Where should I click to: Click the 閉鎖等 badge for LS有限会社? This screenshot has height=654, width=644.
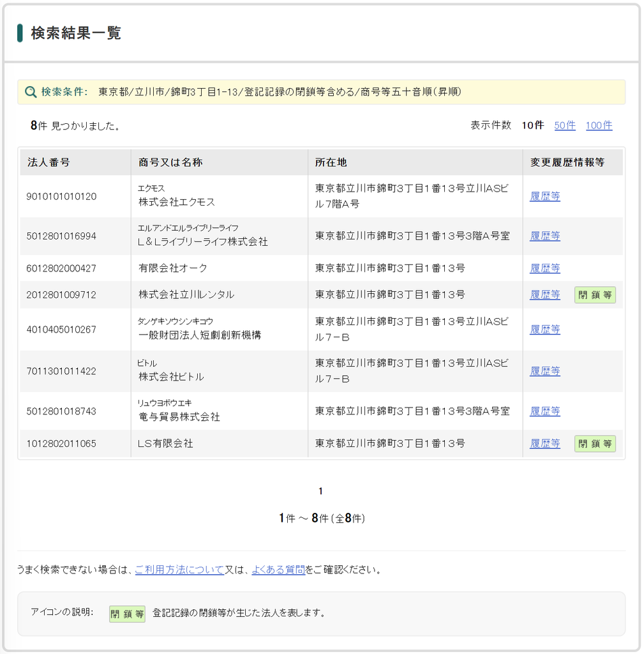[595, 443]
